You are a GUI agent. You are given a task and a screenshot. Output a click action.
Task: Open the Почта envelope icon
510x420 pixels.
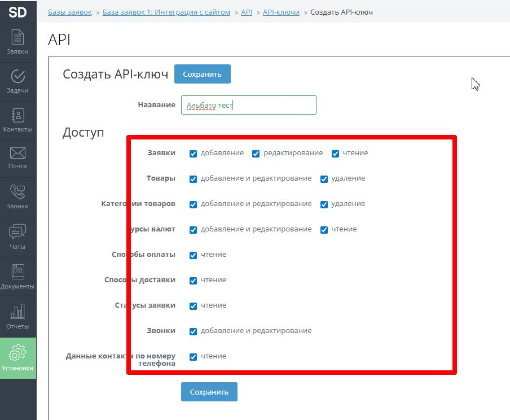[x=17, y=158]
